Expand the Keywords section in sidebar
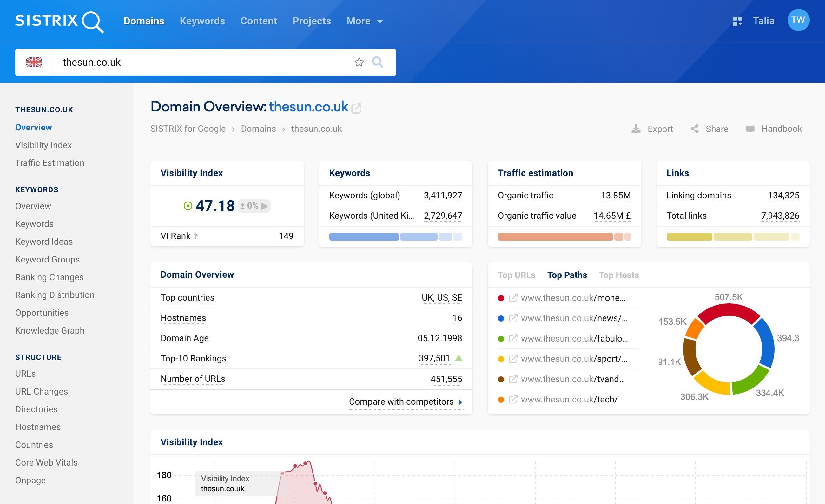825x504 pixels. coord(37,189)
